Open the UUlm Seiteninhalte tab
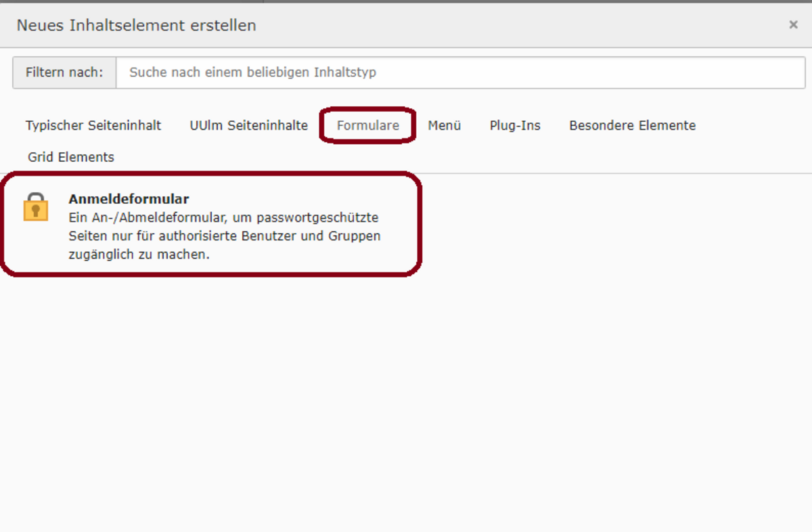 coord(249,125)
